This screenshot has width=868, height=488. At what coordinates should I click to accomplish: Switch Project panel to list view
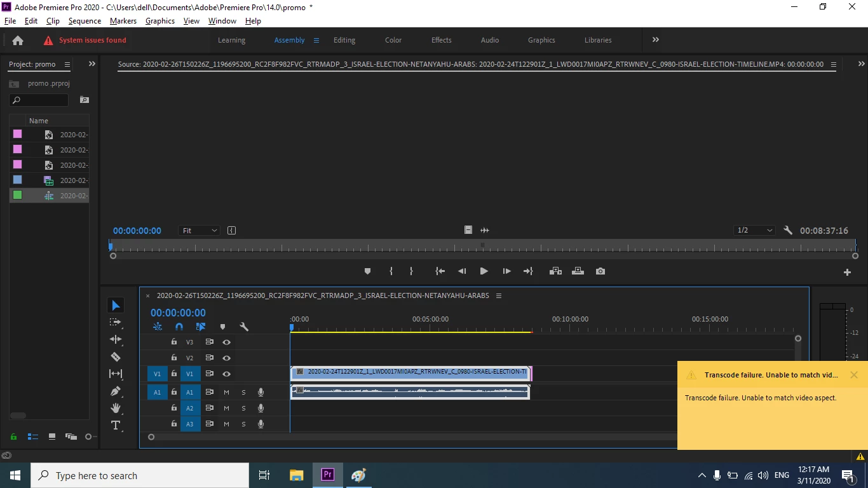(33, 437)
